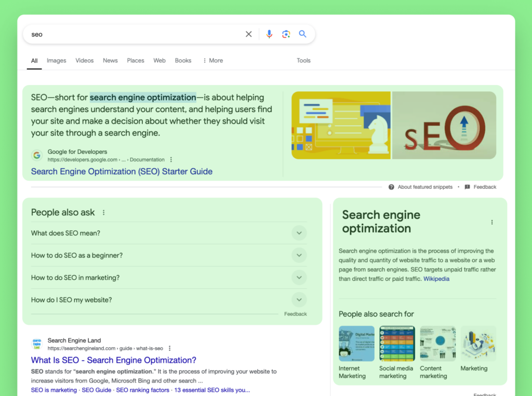Submit the search via the magnifying glass icon
532x396 pixels.
[303, 34]
